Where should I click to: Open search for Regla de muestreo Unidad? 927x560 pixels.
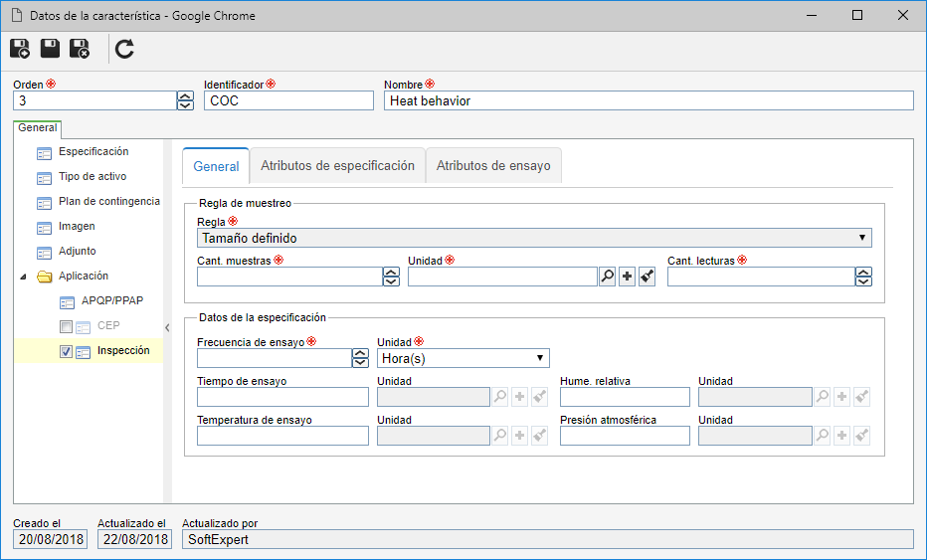click(x=607, y=277)
